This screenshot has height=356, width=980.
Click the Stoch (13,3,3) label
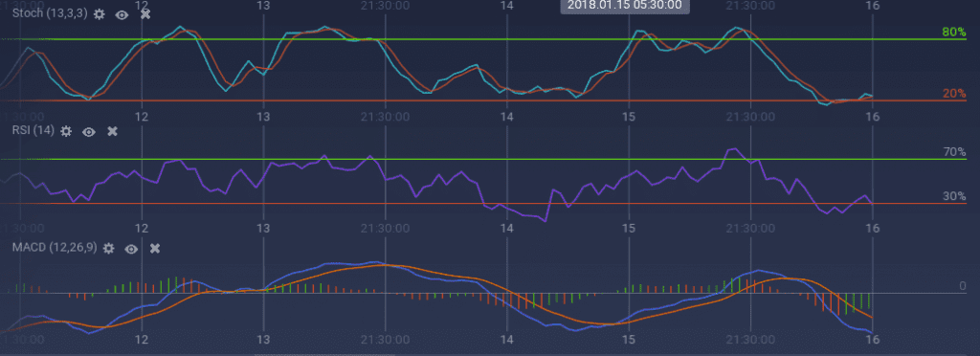[50, 13]
